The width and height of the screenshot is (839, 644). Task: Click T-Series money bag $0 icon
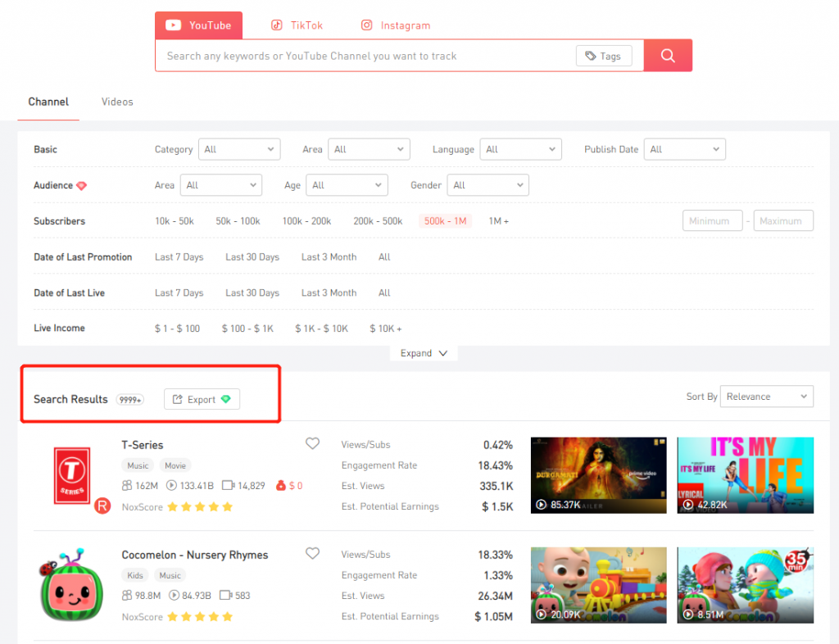pos(280,485)
